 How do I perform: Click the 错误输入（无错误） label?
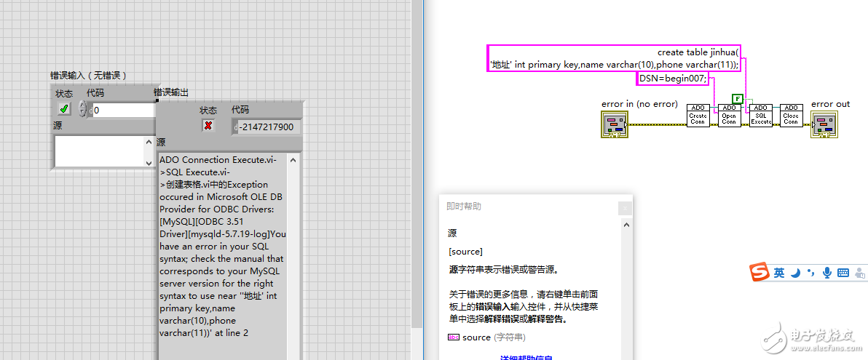pyautogui.click(x=89, y=76)
